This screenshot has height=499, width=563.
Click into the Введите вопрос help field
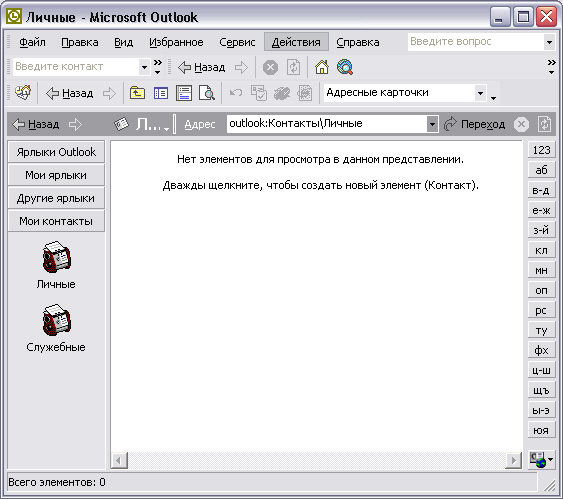[x=476, y=42]
